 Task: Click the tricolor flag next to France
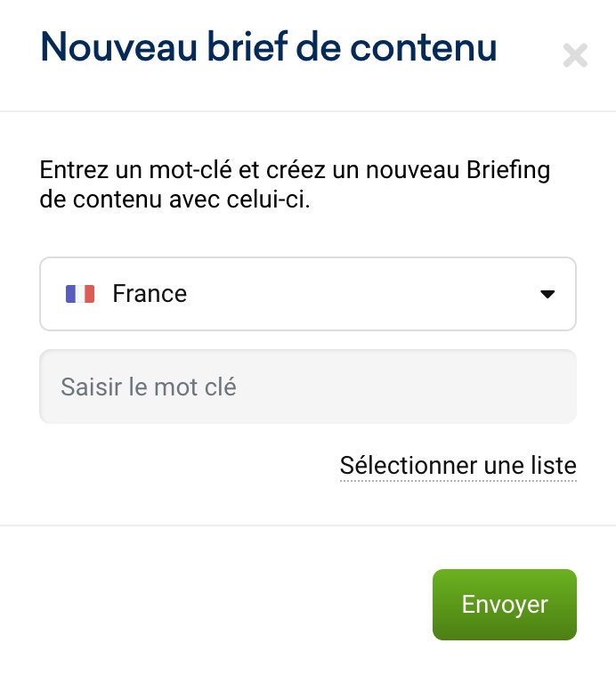click(80, 294)
